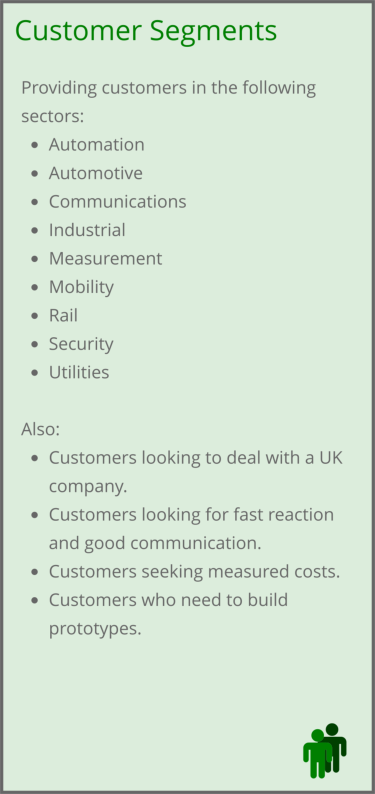
Task: Click the bullet dot beside Rail
Action: [x=34, y=316]
